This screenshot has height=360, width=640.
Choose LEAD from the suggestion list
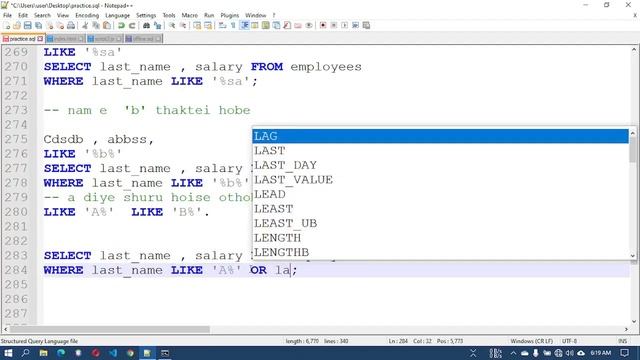point(440,194)
